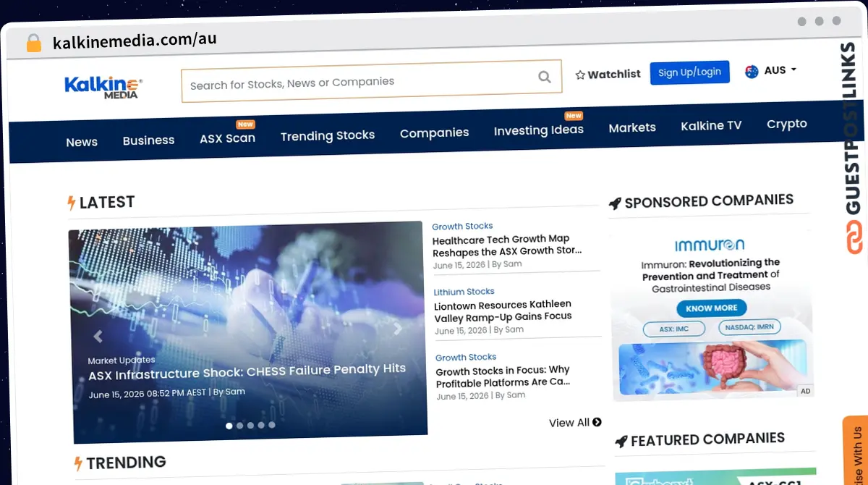
Task: Click the ASX: IMC pill
Action: 673,329
